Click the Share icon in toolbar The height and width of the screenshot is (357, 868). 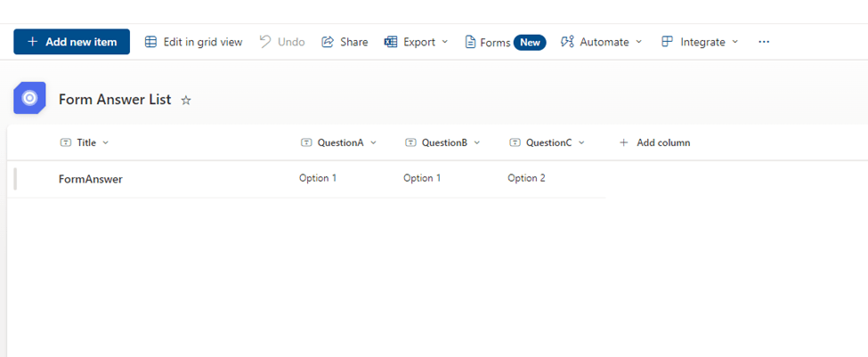(x=328, y=42)
